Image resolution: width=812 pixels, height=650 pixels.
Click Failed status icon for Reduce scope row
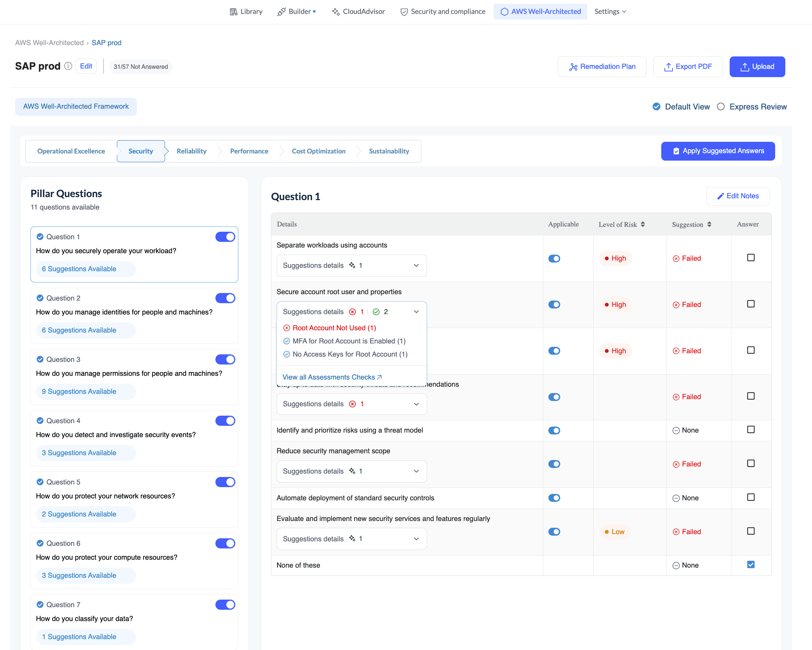676,464
